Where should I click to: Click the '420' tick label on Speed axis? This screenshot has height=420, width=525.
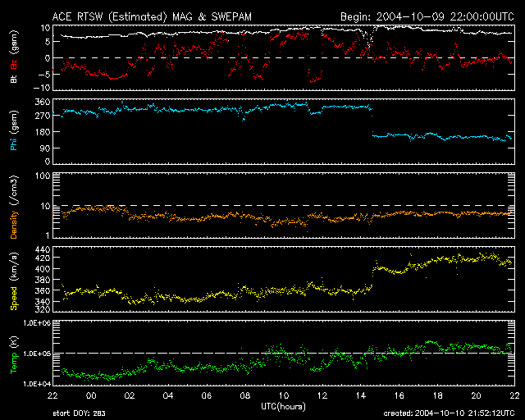(43, 258)
